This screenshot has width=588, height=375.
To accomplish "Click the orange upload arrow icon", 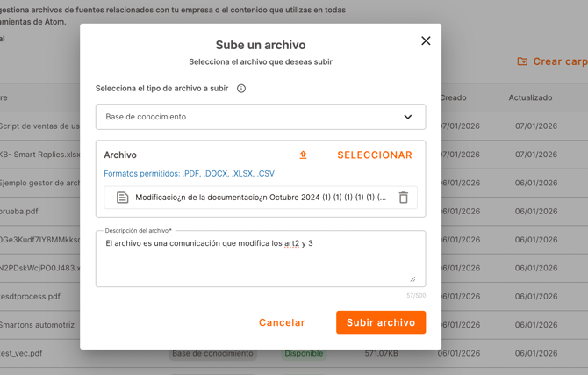I will click(303, 155).
